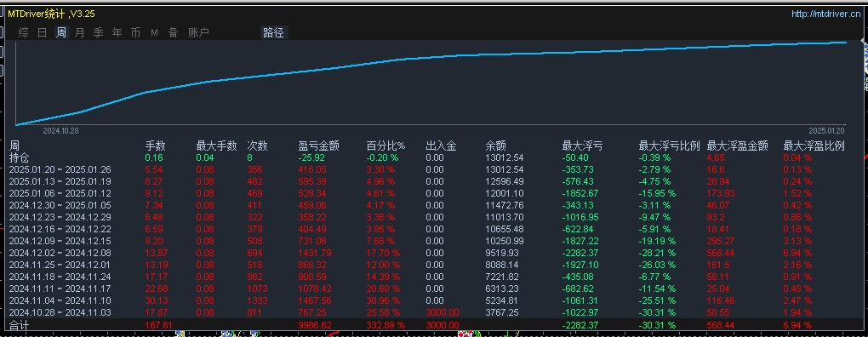Click the chart start date 2024.10.28
The width and height of the screenshot is (868, 337).
point(61,131)
